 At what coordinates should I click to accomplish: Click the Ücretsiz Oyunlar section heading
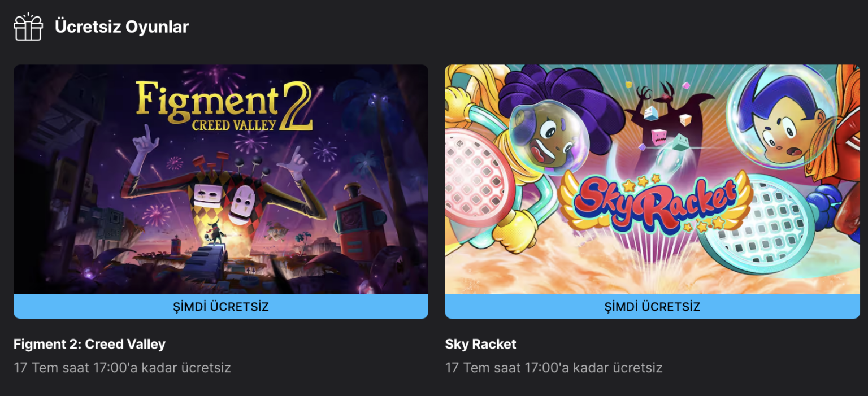click(x=121, y=26)
